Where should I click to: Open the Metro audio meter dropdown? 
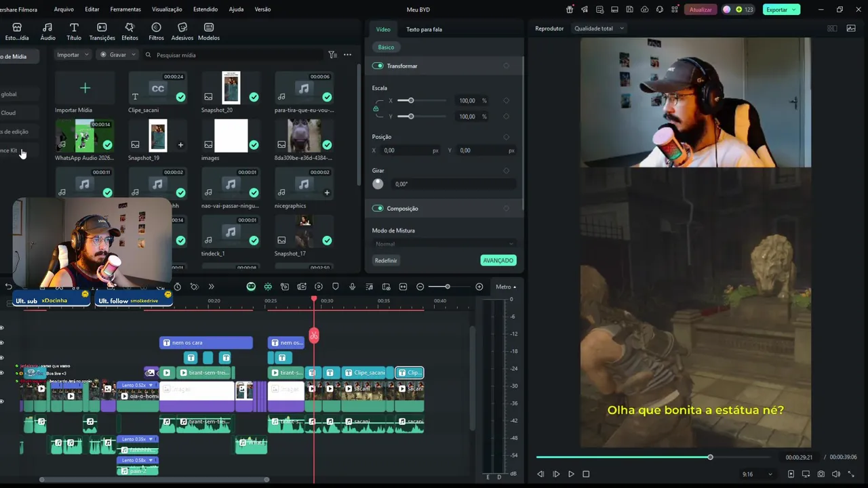(506, 287)
